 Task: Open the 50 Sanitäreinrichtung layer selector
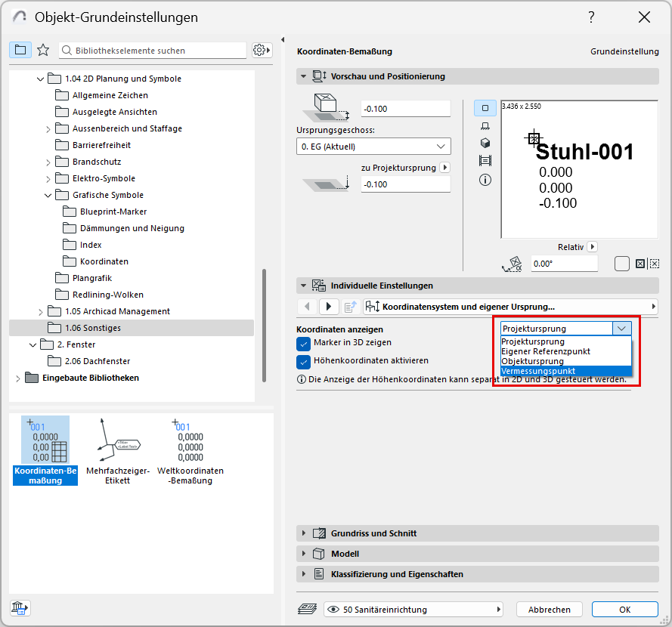tap(413, 609)
